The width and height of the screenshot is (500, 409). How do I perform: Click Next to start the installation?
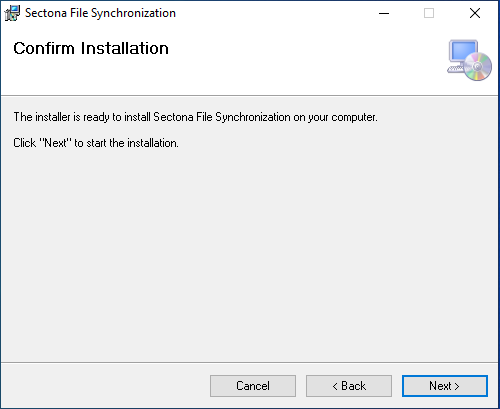coord(445,386)
